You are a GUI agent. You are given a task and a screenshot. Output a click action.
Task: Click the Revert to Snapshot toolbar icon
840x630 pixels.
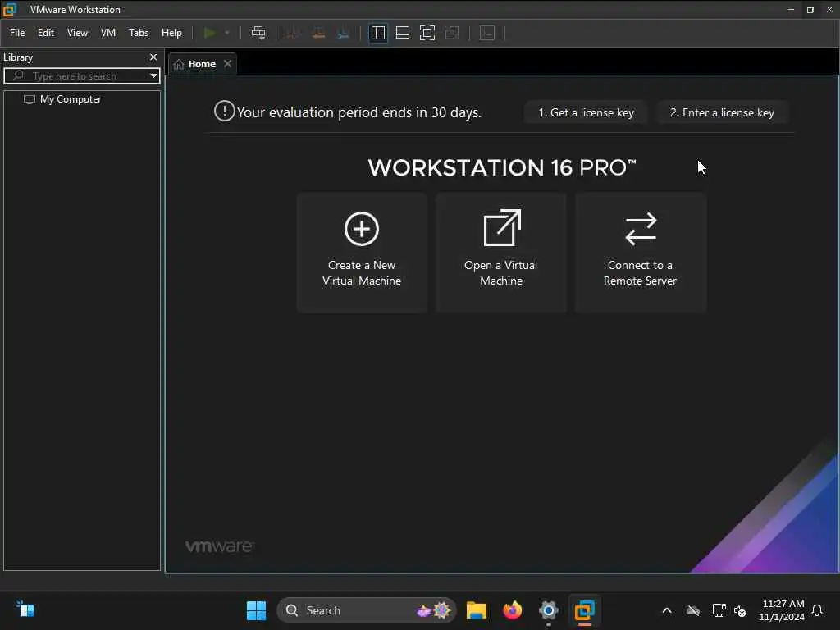point(318,33)
